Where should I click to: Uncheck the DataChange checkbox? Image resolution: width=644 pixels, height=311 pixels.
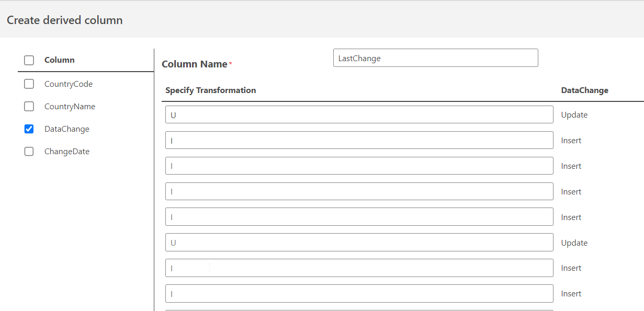coord(29,129)
